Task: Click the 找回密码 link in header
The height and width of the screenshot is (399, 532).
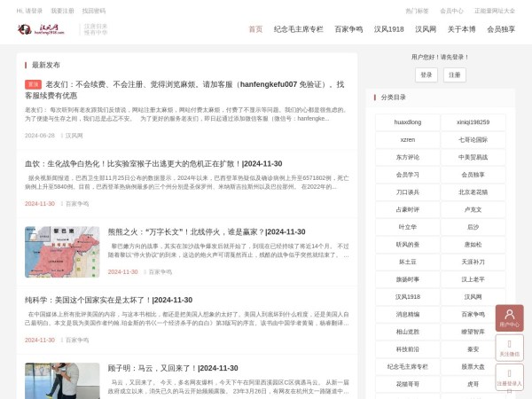Action: pos(93,11)
